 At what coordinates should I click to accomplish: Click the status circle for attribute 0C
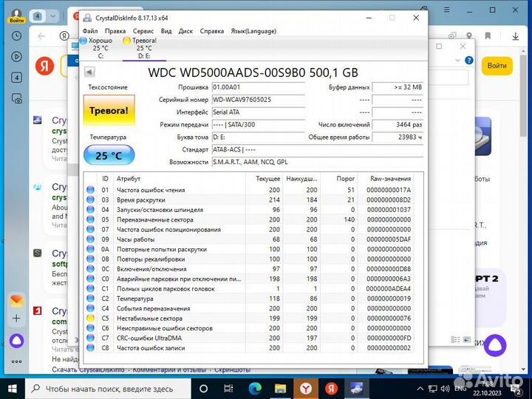(90, 269)
